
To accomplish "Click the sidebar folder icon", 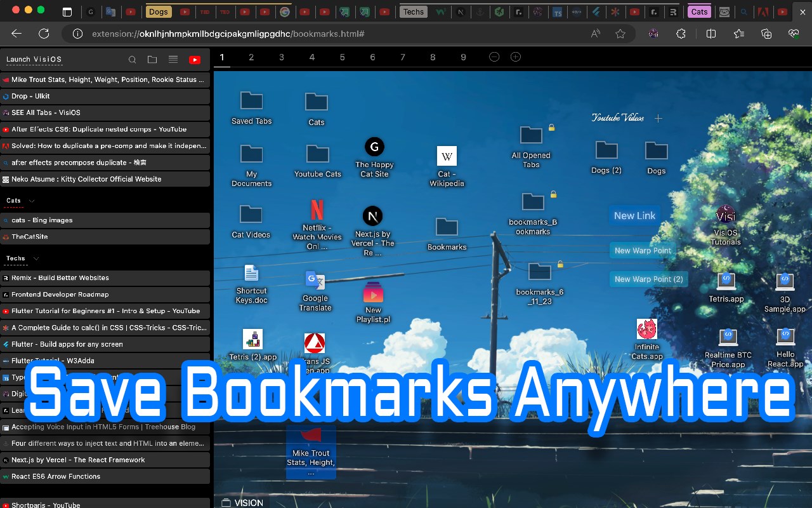I will point(152,60).
